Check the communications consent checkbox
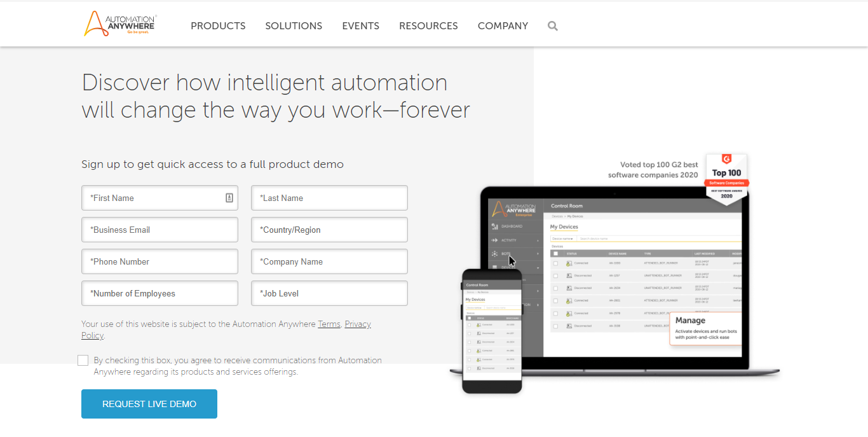This screenshot has width=868, height=437. point(83,360)
